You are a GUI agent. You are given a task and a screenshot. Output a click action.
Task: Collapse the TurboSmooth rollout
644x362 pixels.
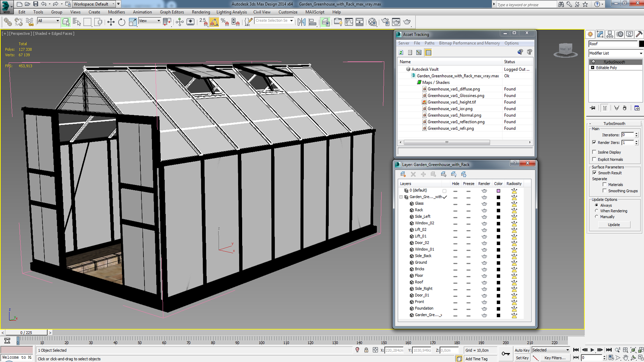614,123
